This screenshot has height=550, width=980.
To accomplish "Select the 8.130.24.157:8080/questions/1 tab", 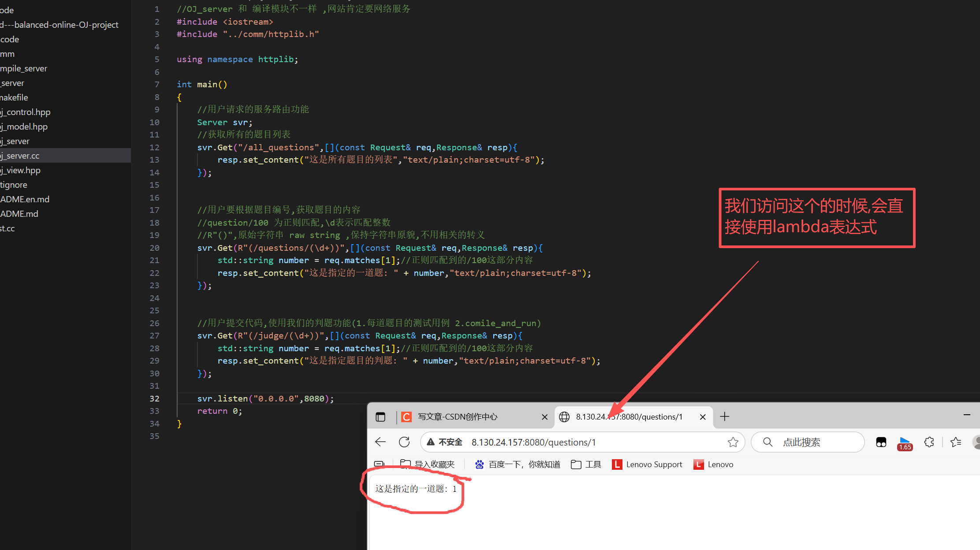I will pos(629,416).
